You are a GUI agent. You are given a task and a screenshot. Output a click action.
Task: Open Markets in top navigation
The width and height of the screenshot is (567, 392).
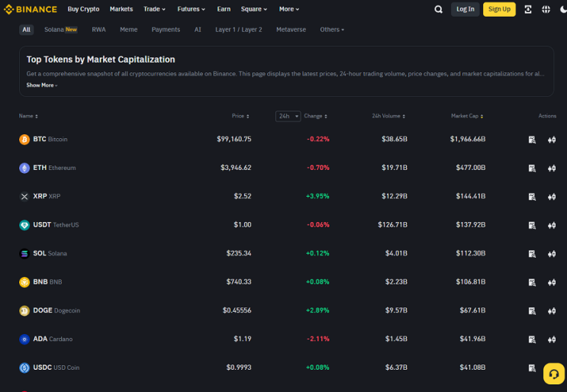click(x=121, y=9)
